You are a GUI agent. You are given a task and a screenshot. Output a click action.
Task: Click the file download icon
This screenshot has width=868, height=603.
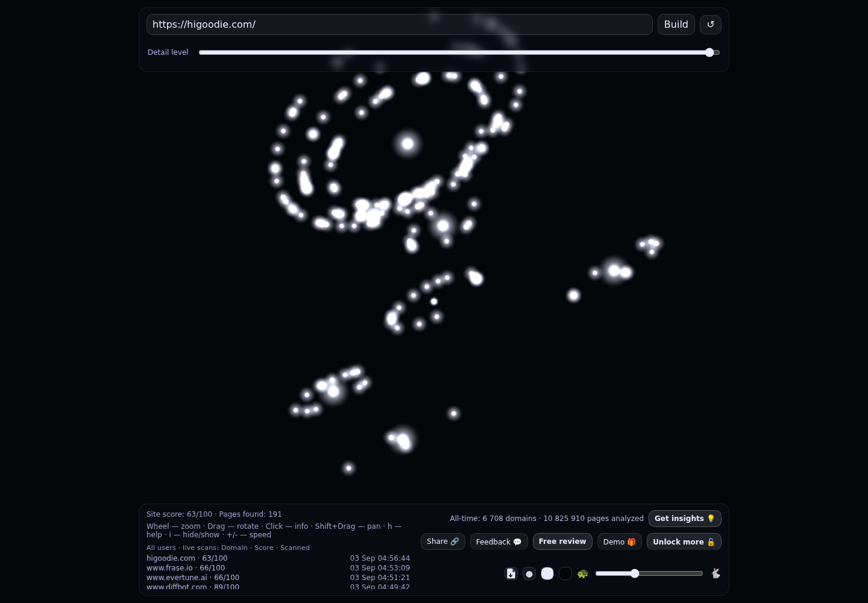pyautogui.click(x=511, y=573)
